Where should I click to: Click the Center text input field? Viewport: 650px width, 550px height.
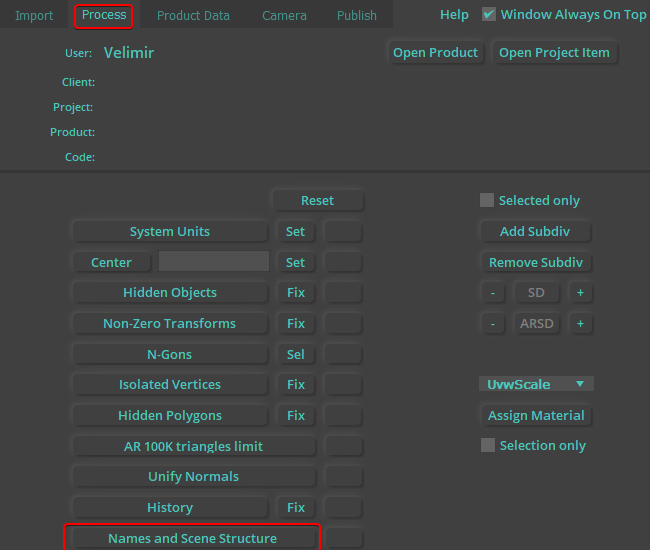[x=214, y=262]
